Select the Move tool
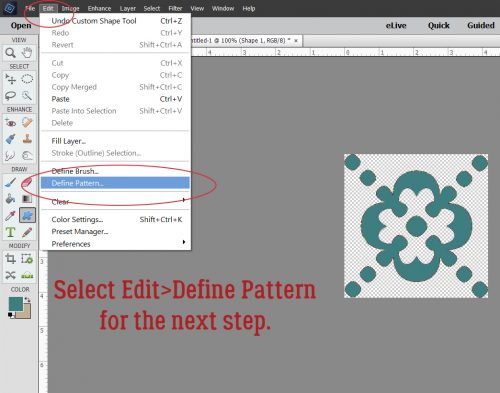The height and width of the screenshot is (393, 500). (10, 79)
